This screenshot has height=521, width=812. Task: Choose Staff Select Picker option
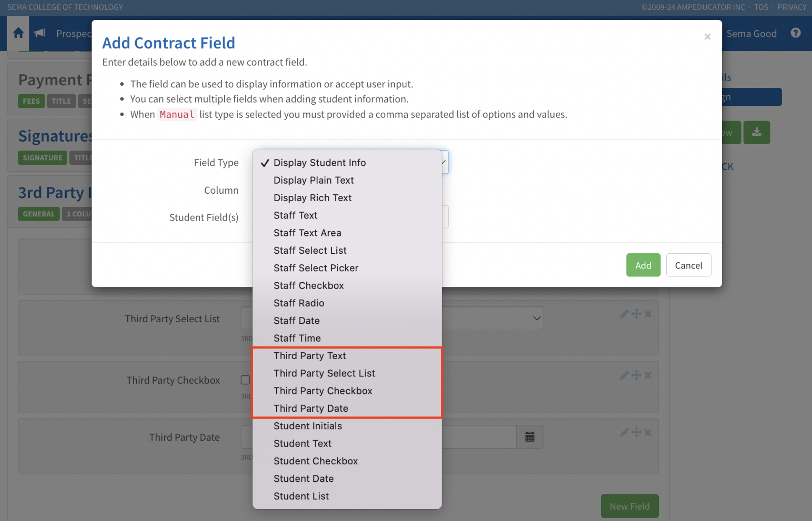pos(316,268)
